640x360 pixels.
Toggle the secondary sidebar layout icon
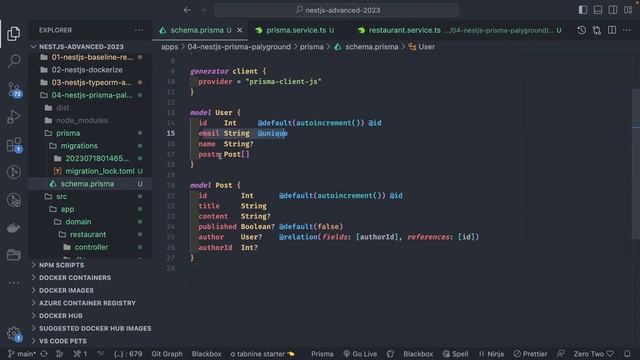click(613, 10)
